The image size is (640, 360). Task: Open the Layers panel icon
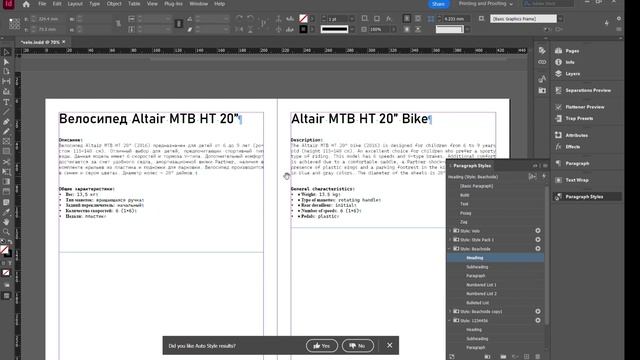[x=558, y=73]
